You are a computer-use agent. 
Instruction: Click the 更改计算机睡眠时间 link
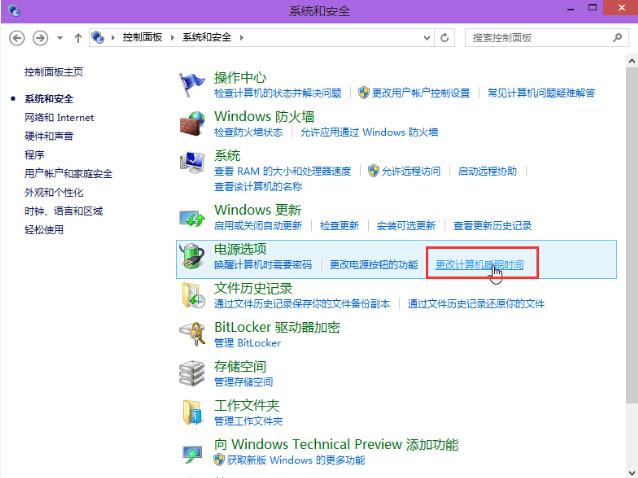click(x=479, y=265)
